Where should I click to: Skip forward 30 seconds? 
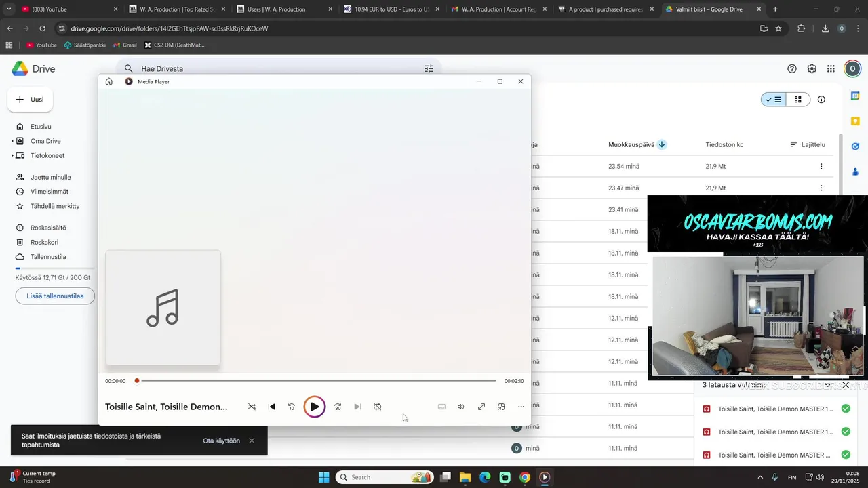click(338, 407)
